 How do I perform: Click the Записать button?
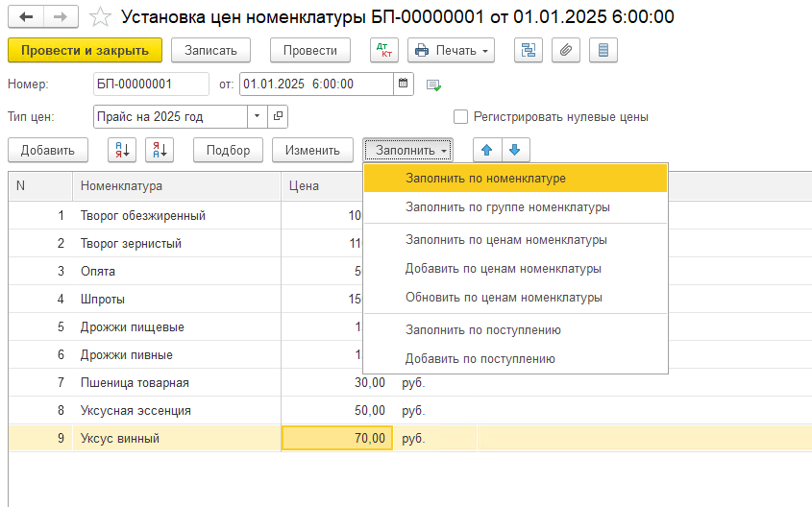(x=210, y=50)
